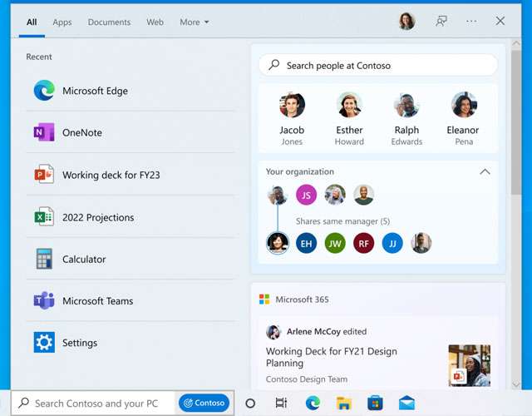Collapse the Your organization section
Viewport: 532px width, 416px height.
[485, 172]
